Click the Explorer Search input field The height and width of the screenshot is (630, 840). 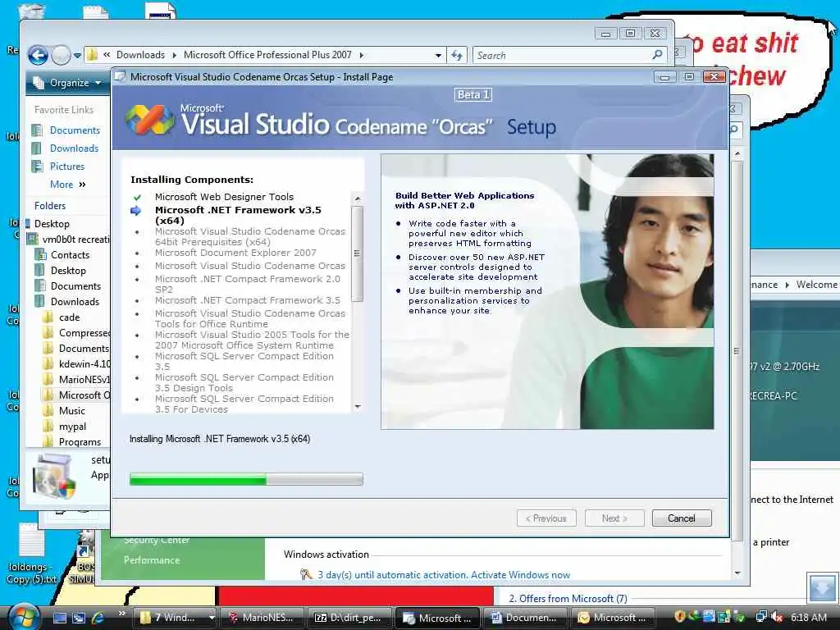click(x=563, y=55)
